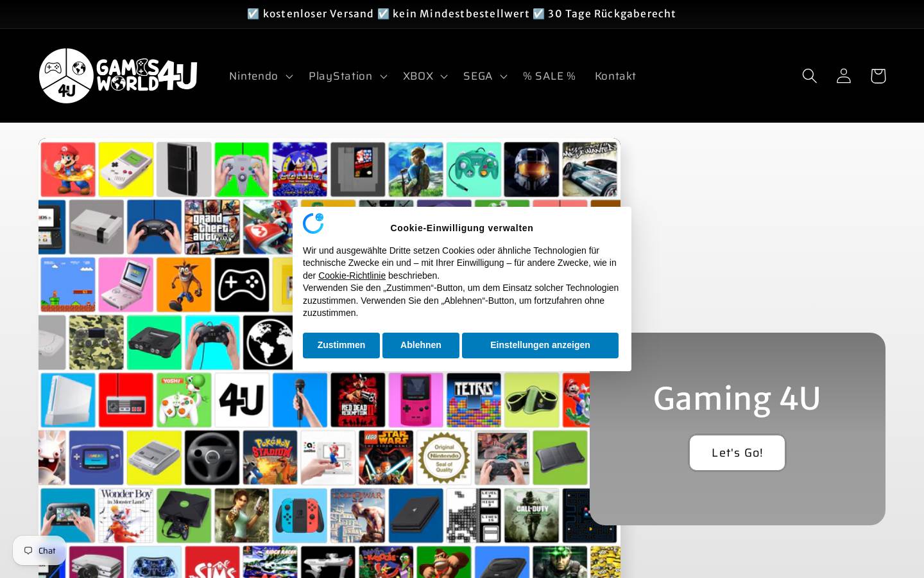Click the LEGO Star Wars tile

(386, 457)
